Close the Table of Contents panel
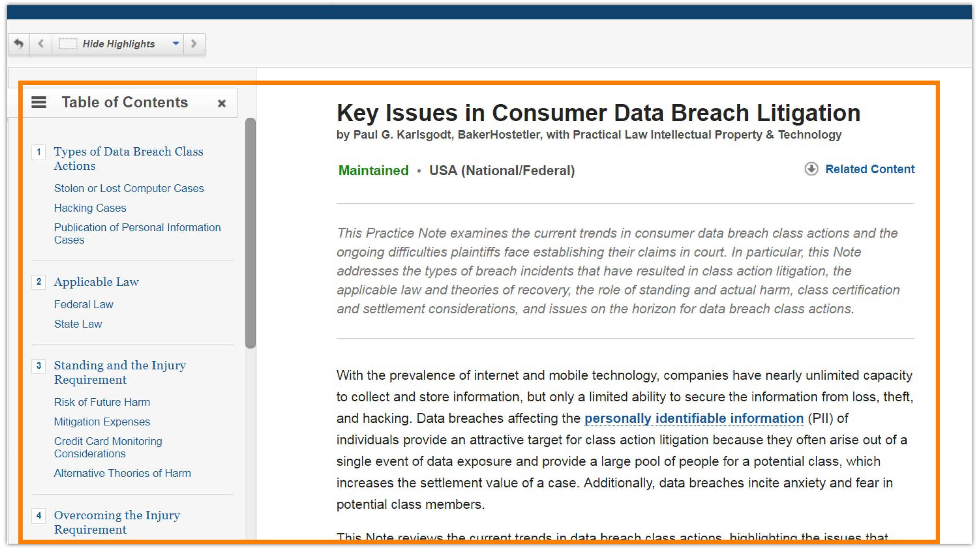The height and width of the screenshot is (551, 980). tap(222, 103)
